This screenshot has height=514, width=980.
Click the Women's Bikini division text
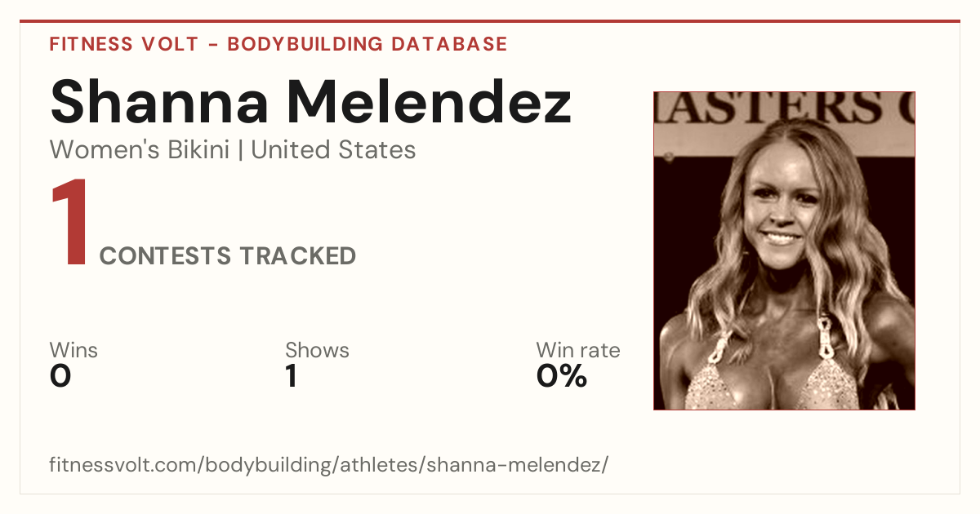[140, 150]
